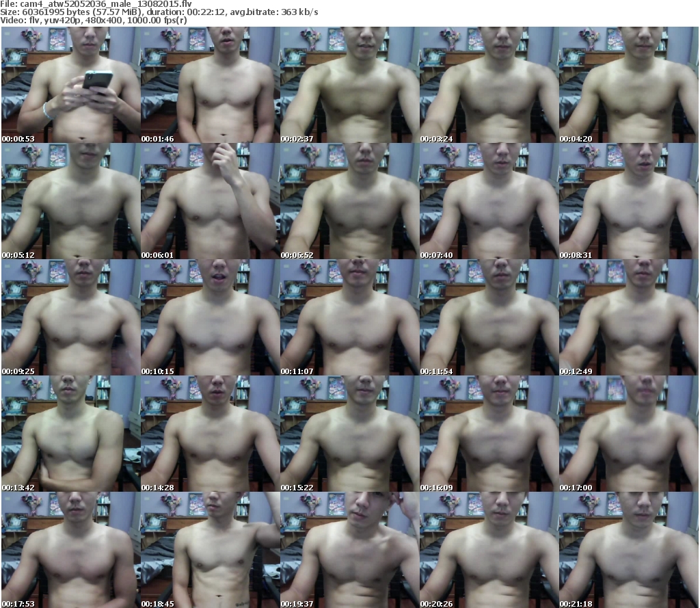Select the thumbnail timestamped 00:12:49
700x608 pixels.
(629, 317)
